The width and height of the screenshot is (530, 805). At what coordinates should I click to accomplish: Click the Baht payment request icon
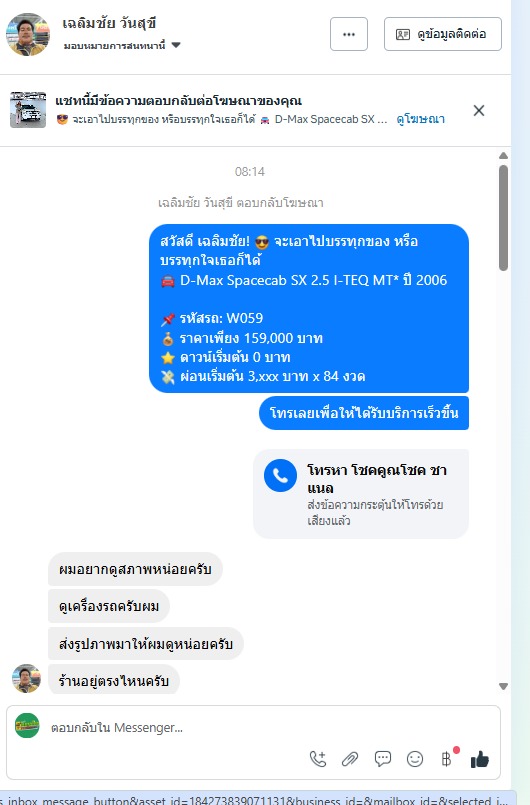[x=447, y=759]
